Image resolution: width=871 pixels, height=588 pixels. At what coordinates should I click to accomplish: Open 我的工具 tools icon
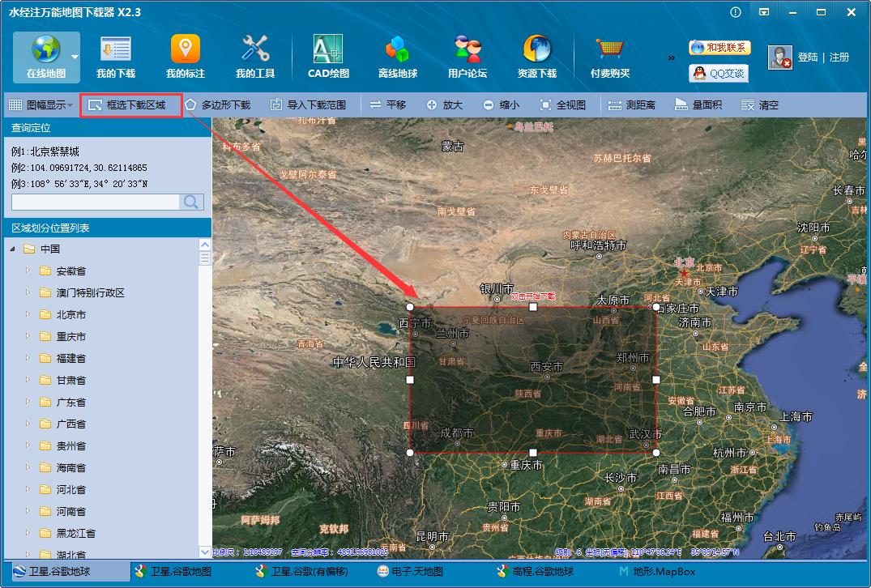pyautogui.click(x=255, y=56)
